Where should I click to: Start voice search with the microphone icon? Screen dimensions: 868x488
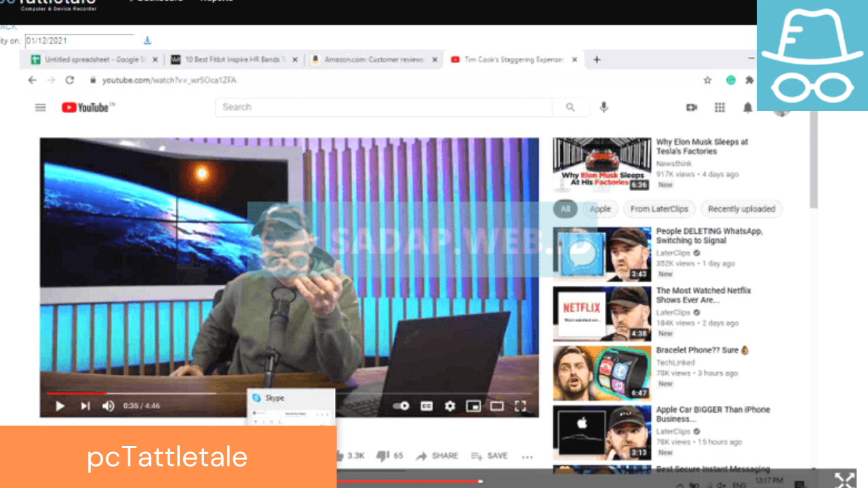pos(604,107)
